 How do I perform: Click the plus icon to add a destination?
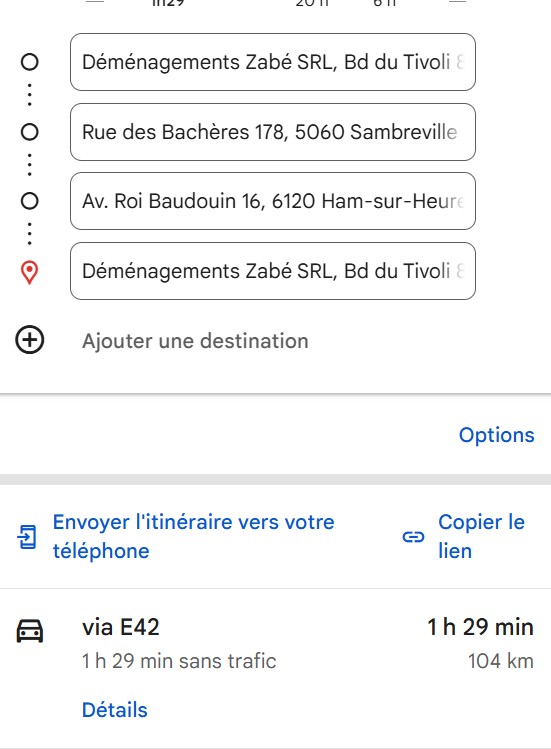30,340
